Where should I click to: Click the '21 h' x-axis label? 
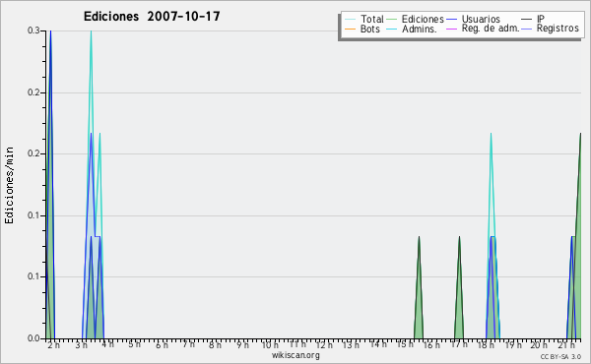[x=566, y=345]
